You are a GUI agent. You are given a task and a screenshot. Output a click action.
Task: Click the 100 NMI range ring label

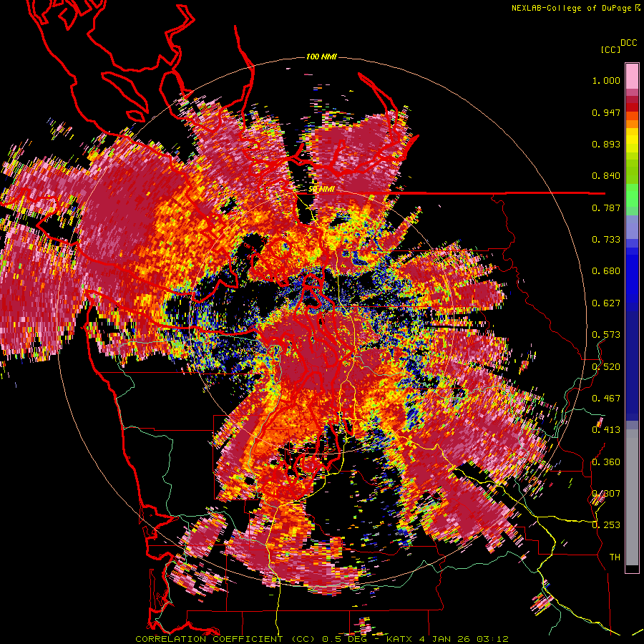tap(321, 57)
